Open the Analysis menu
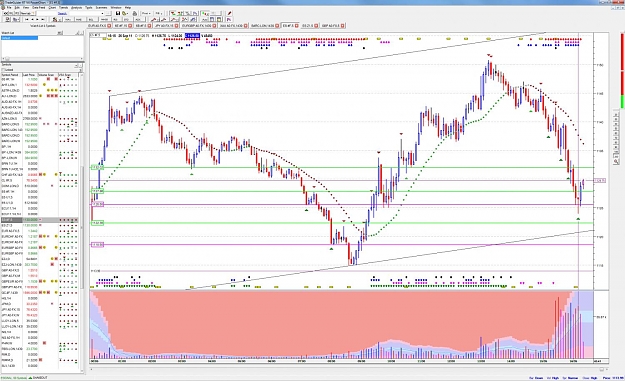Image resolution: width=625 pixels, height=381 pixels. (x=76, y=8)
